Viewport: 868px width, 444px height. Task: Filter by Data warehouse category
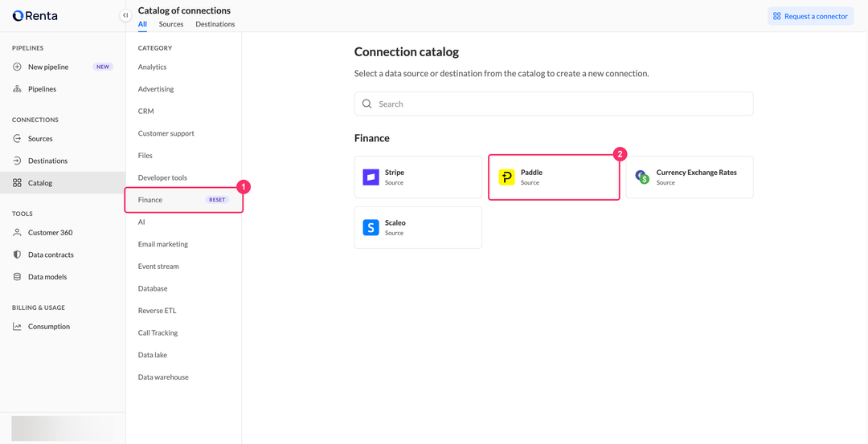163,377
